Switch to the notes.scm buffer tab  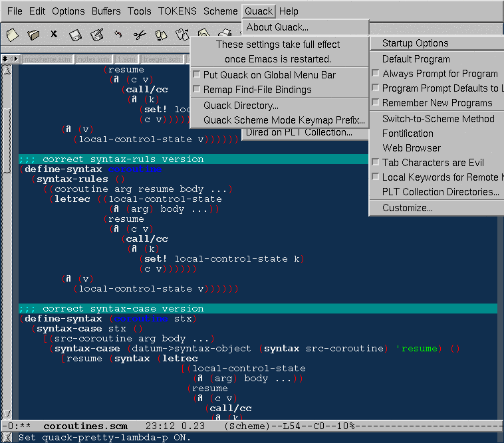(x=92, y=59)
